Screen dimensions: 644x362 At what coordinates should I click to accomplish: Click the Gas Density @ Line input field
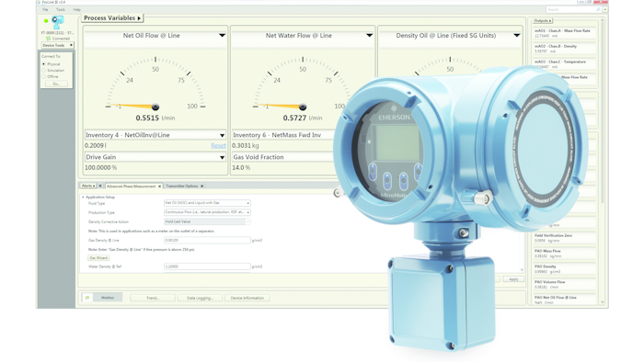207,240
